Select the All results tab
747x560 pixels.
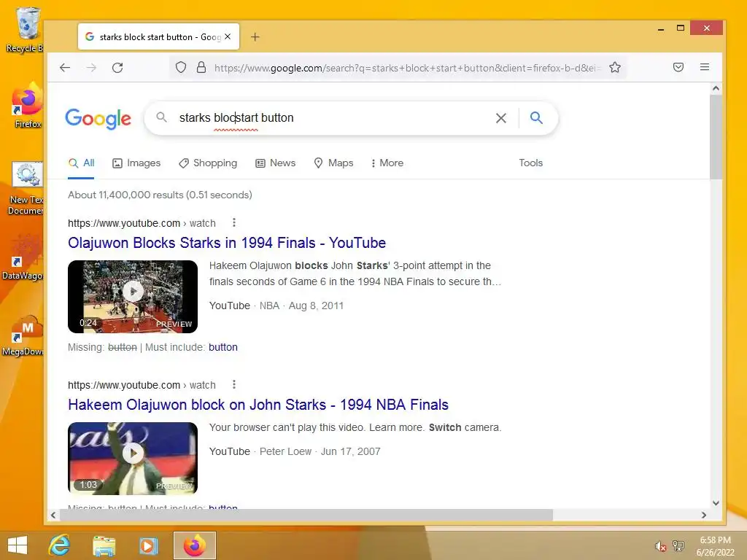click(81, 163)
